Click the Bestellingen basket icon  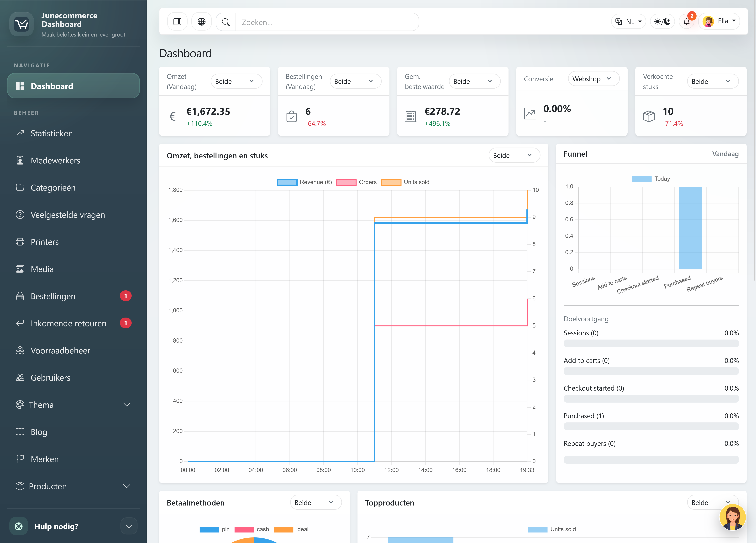pyautogui.click(x=20, y=296)
